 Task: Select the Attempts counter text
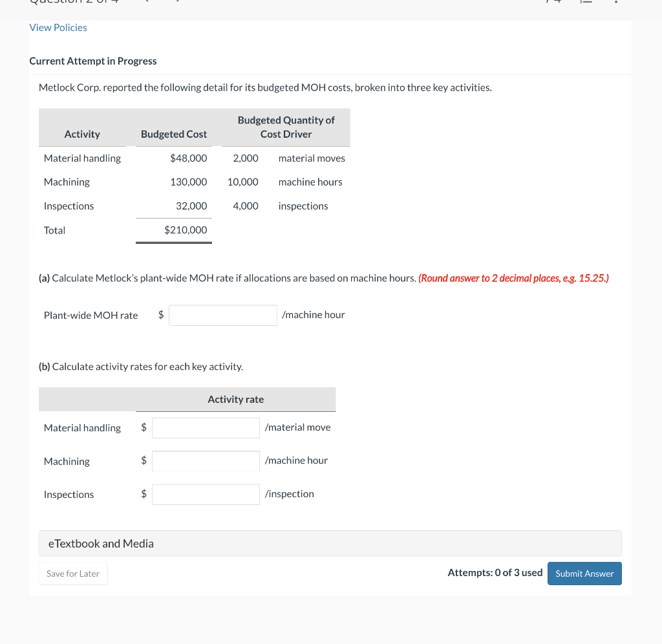click(x=495, y=572)
